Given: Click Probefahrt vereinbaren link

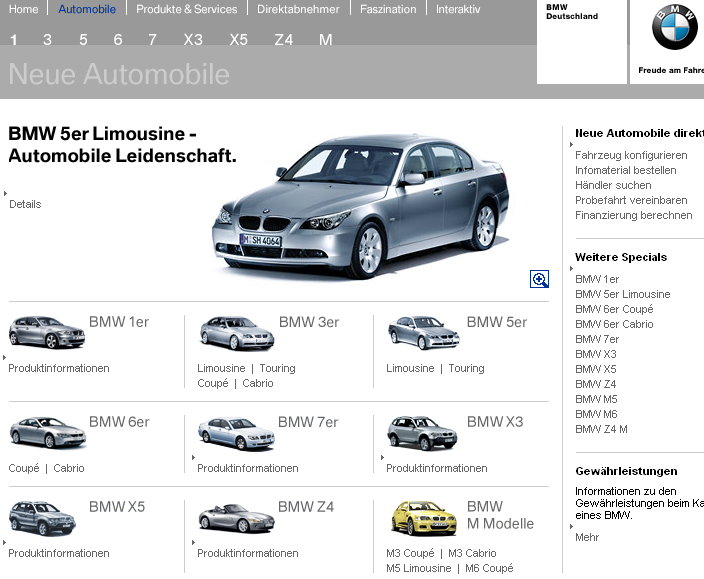Looking at the screenshot, I should pyautogui.click(x=631, y=200).
